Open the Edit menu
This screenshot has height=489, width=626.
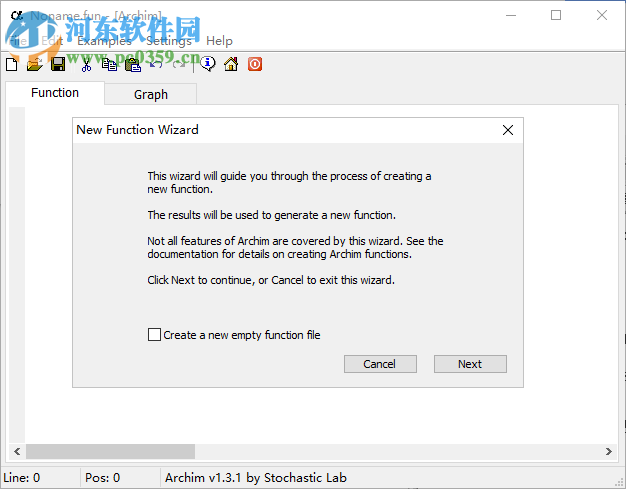click(52, 41)
